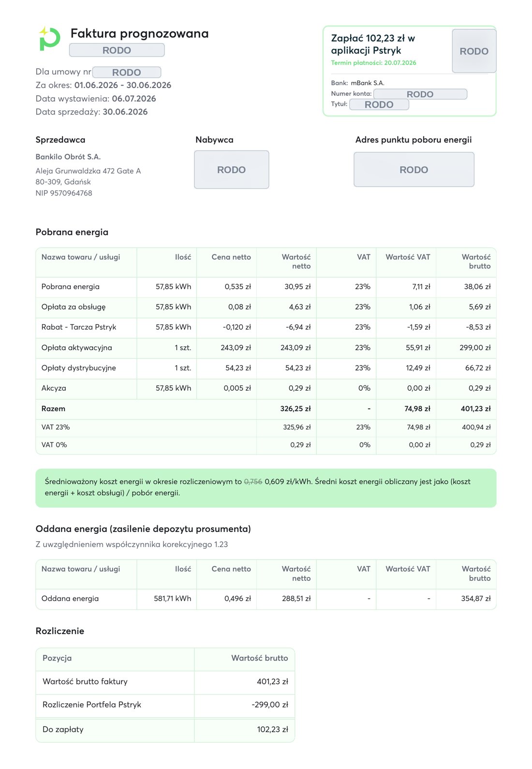Viewport: 532px width, 769px height.
Task: Click the returned energy quantity '581,71 kWh'
Action: tap(173, 599)
